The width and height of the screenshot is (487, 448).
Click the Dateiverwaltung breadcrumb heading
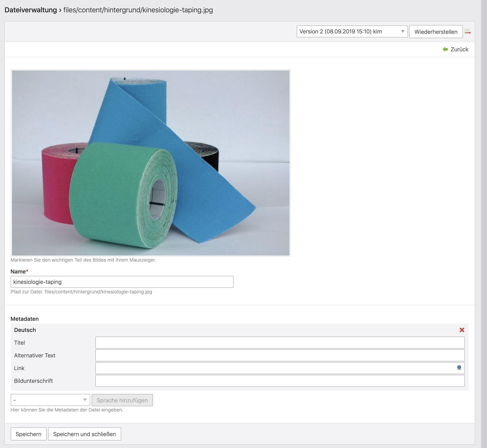point(31,10)
